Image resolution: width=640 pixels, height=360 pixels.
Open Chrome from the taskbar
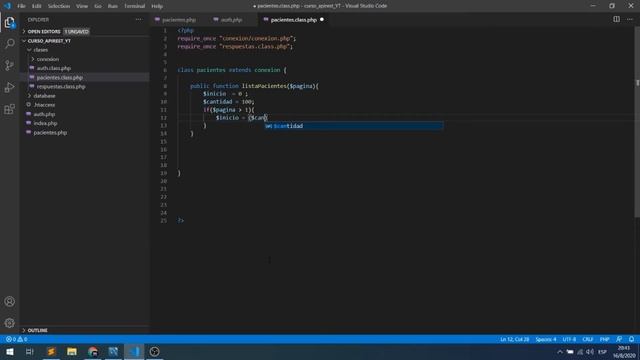point(93,351)
